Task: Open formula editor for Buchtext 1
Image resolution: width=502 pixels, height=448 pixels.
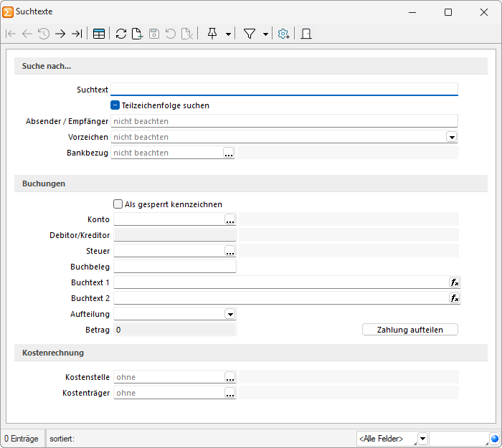Action: coord(455,282)
